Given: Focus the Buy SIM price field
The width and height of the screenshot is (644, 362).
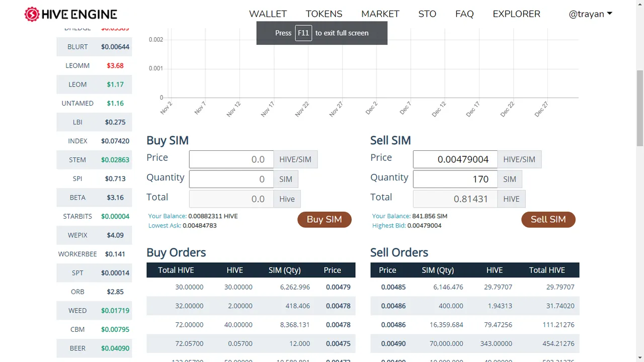Looking at the screenshot, I should 231,159.
